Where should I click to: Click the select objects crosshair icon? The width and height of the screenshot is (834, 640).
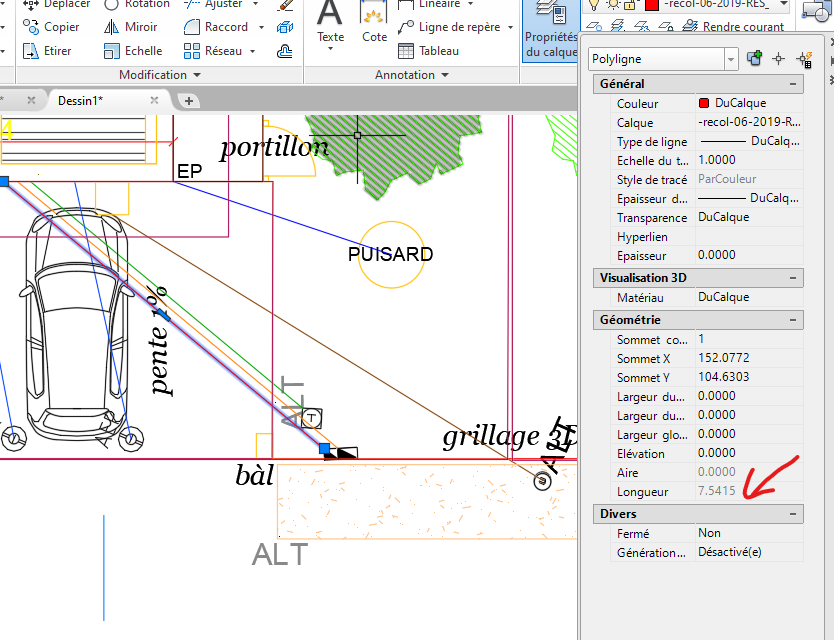[778, 60]
